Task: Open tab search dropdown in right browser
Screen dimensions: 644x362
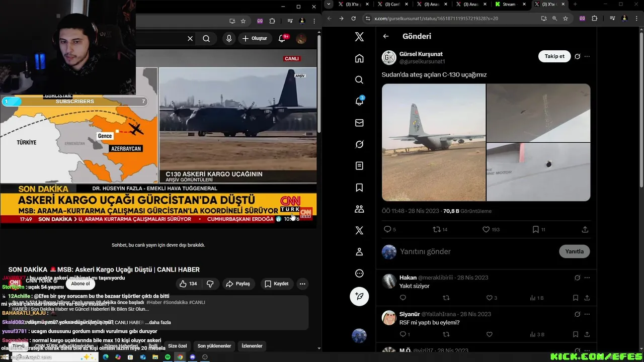Action: pos(329,5)
